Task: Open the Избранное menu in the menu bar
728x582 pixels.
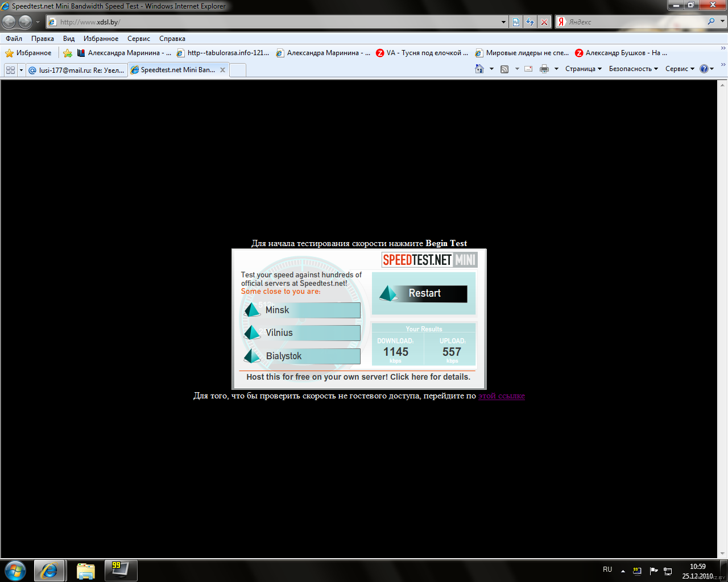Action: [x=101, y=39]
